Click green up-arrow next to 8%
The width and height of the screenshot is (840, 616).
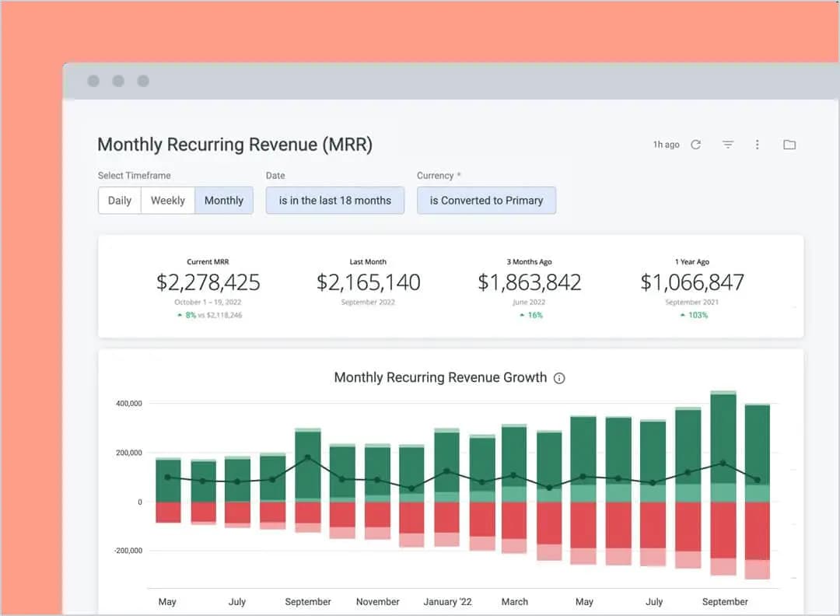click(180, 316)
